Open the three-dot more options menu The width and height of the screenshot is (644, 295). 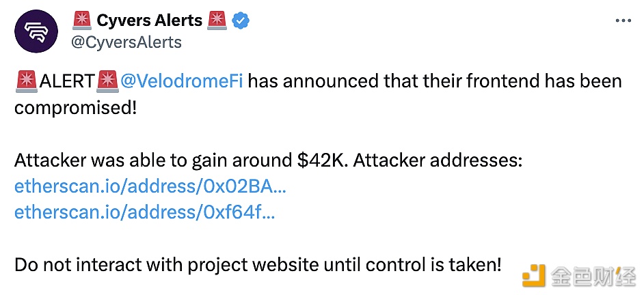tap(623, 21)
